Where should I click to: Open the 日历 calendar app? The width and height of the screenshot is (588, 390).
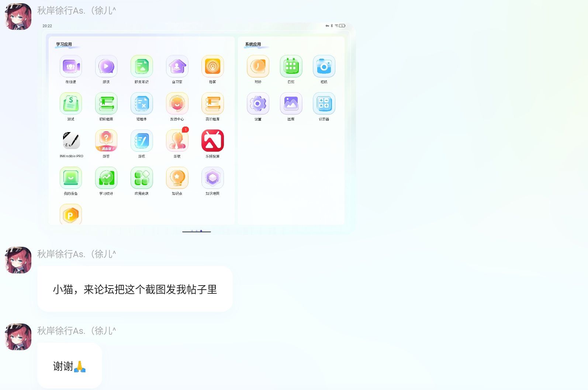click(x=291, y=67)
